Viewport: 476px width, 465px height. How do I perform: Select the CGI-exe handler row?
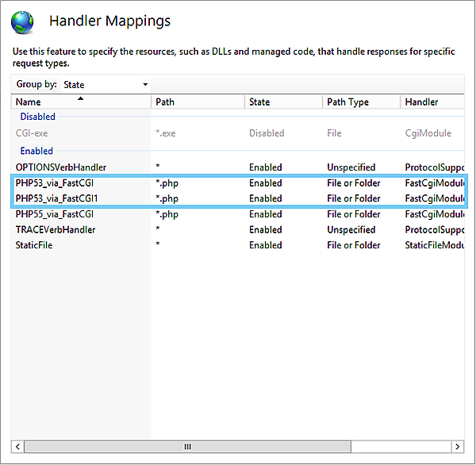(32, 133)
